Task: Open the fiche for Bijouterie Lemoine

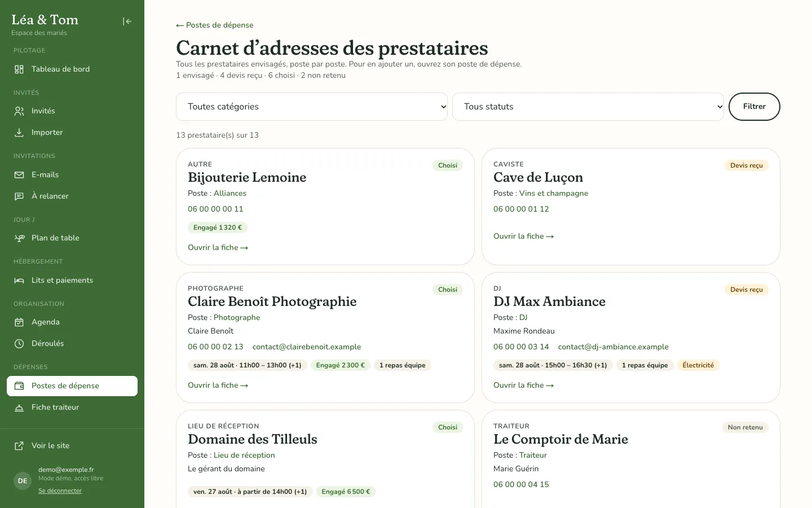Action: click(x=218, y=248)
